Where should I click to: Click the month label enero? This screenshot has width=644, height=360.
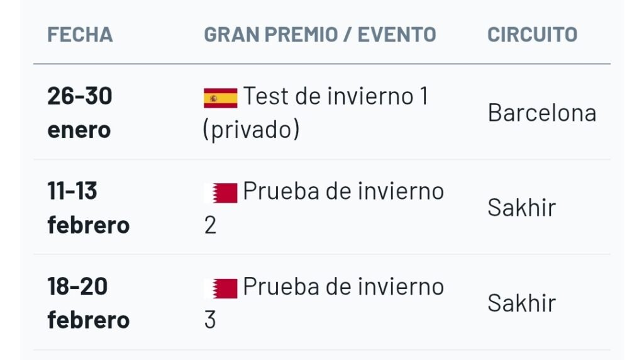click(79, 130)
